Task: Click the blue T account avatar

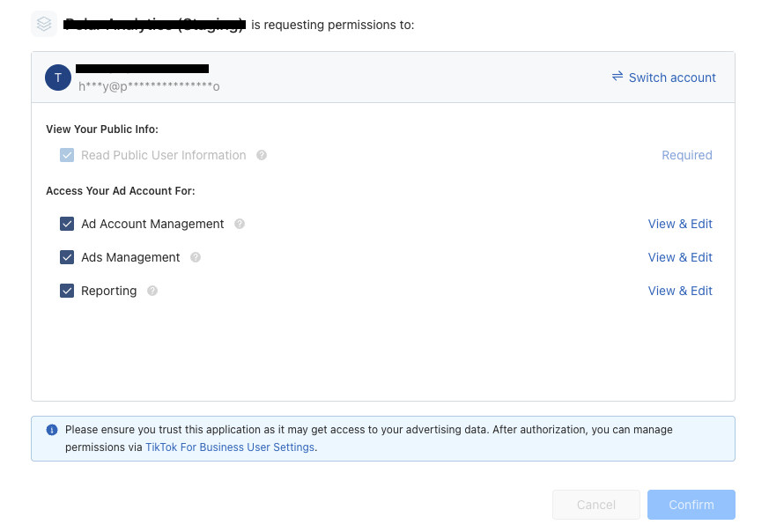Action: click(58, 78)
